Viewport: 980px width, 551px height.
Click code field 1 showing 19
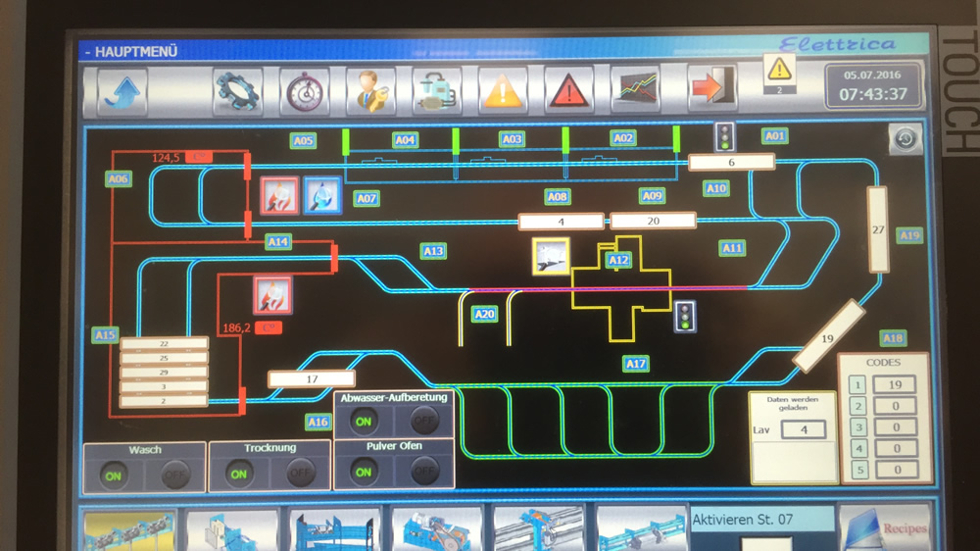[895, 384]
